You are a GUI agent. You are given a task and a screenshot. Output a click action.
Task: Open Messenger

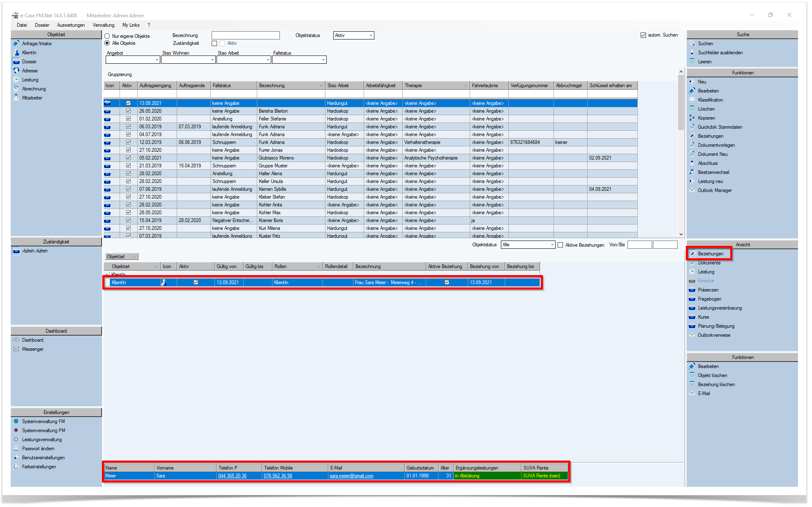click(32, 349)
